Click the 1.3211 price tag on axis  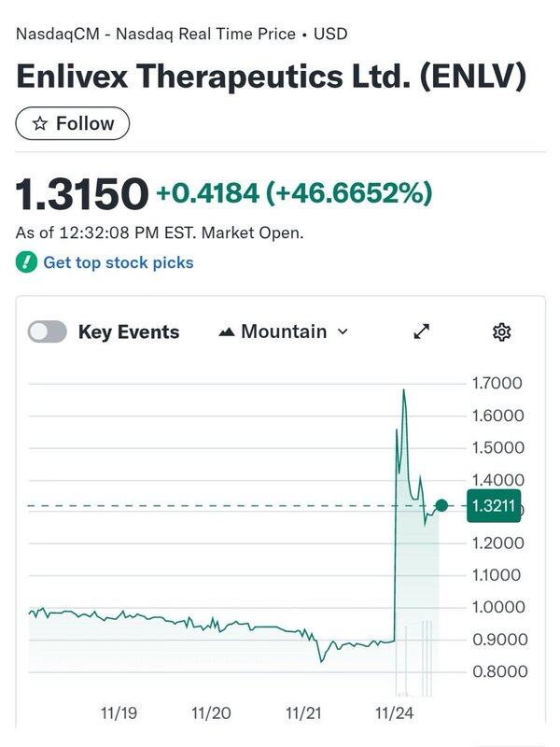click(491, 506)
